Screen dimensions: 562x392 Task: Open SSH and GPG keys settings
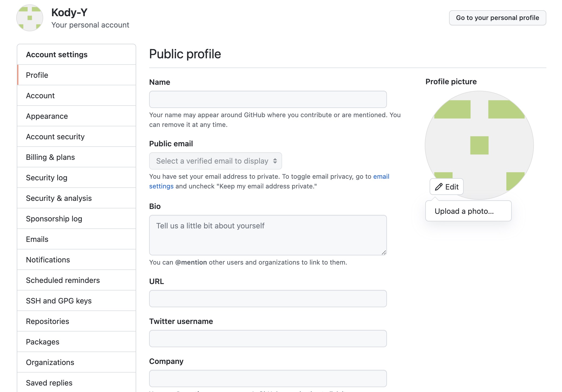click(x=59, y=301)
